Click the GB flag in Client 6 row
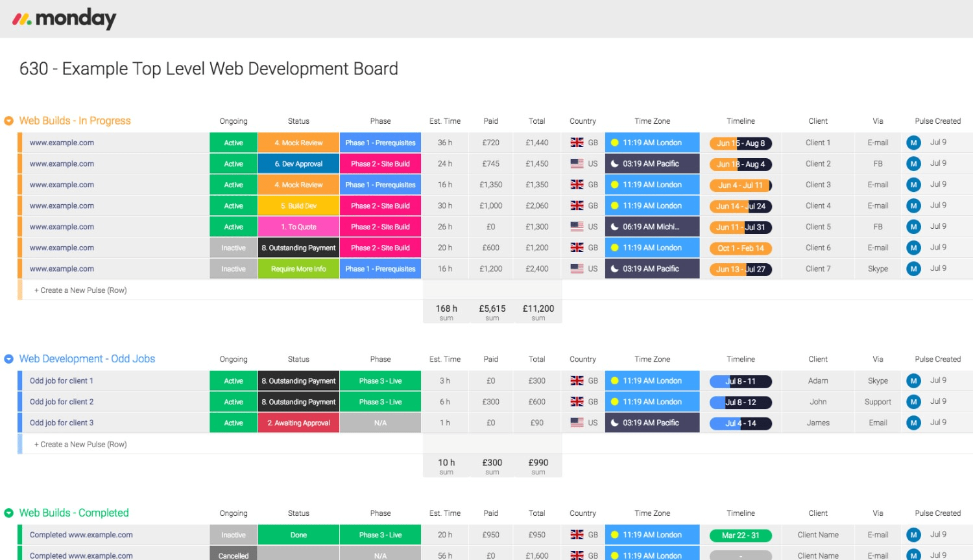Viewport: 973px width, 560px height. (577, 248)
